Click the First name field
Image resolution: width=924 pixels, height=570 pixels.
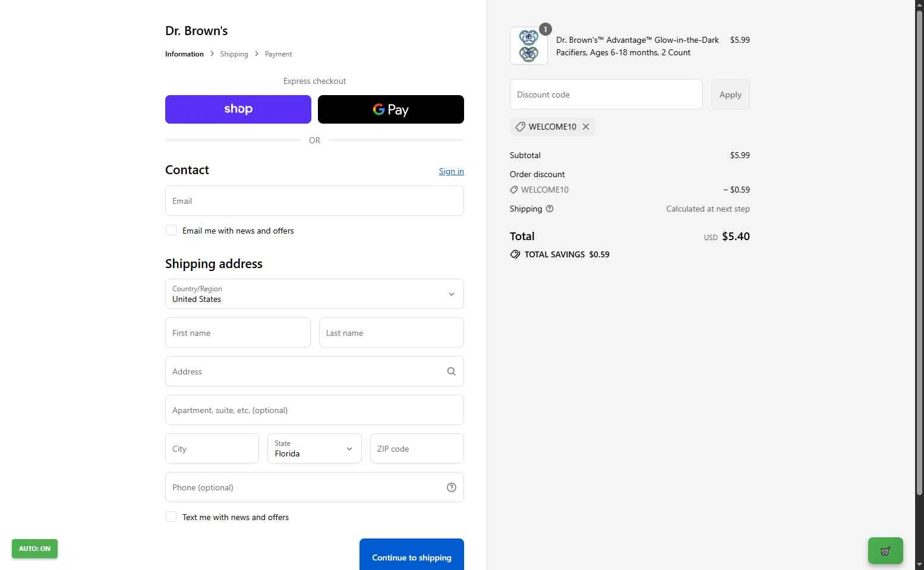coord(238,333)
